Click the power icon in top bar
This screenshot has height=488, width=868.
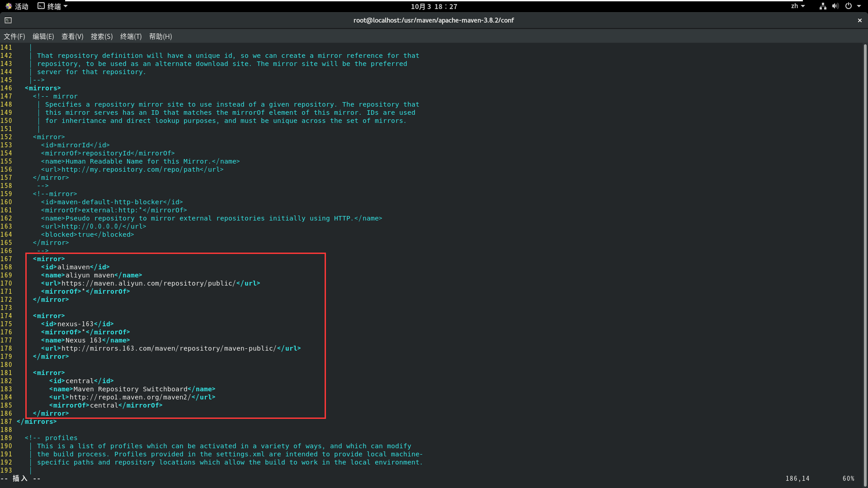[x=849, y=6]
